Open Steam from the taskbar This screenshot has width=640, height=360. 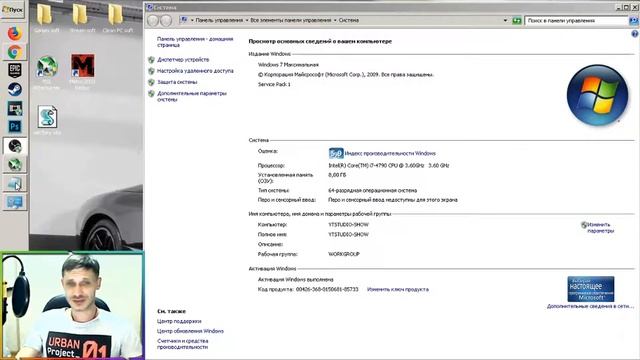click(x=15, y=89)
